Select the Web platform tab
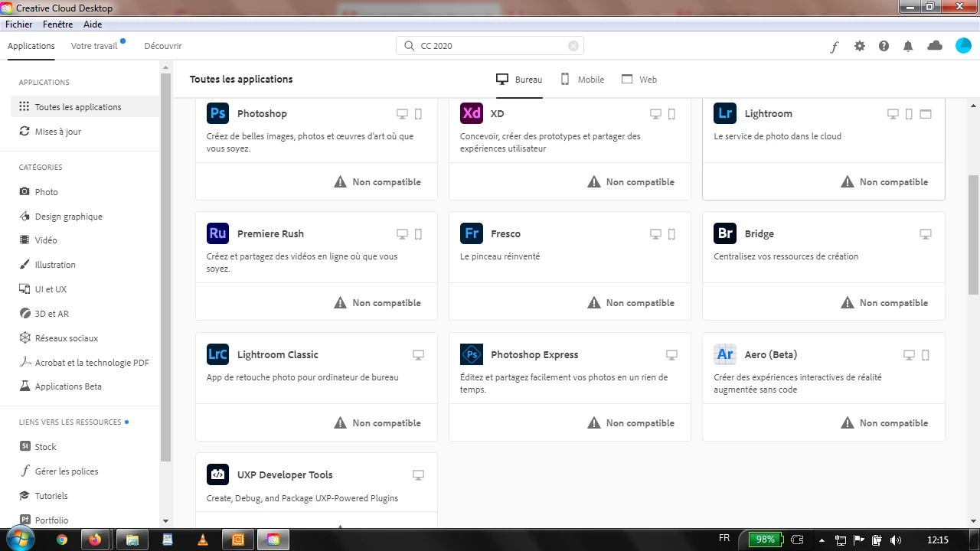This screenshot has height=551, width=980. tap(639, 80)
